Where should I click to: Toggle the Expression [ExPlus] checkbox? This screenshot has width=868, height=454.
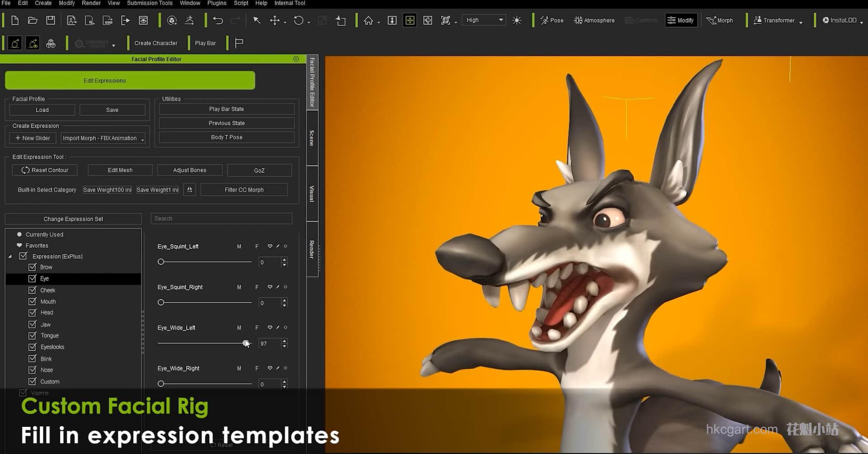(x=23, y=256)
